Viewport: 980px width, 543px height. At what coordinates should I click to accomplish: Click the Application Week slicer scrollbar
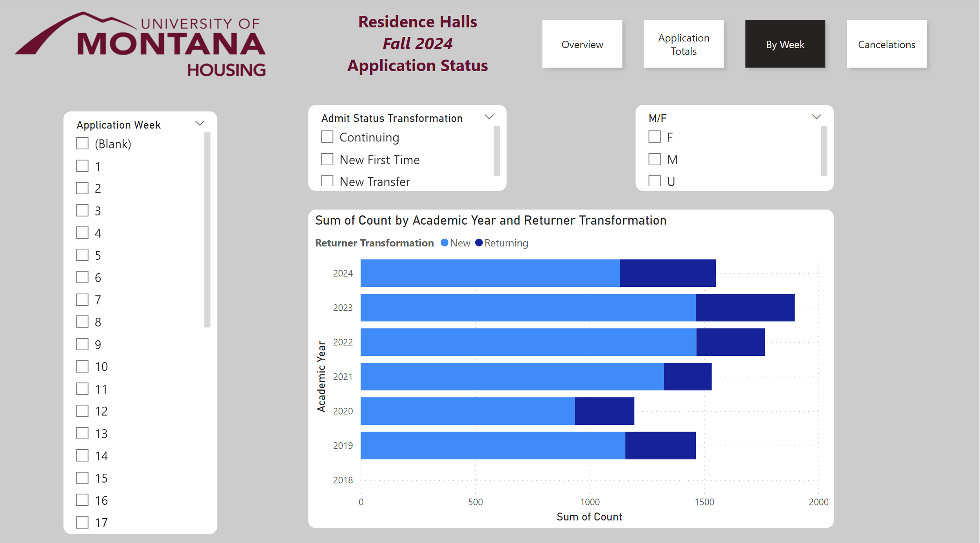207,229
